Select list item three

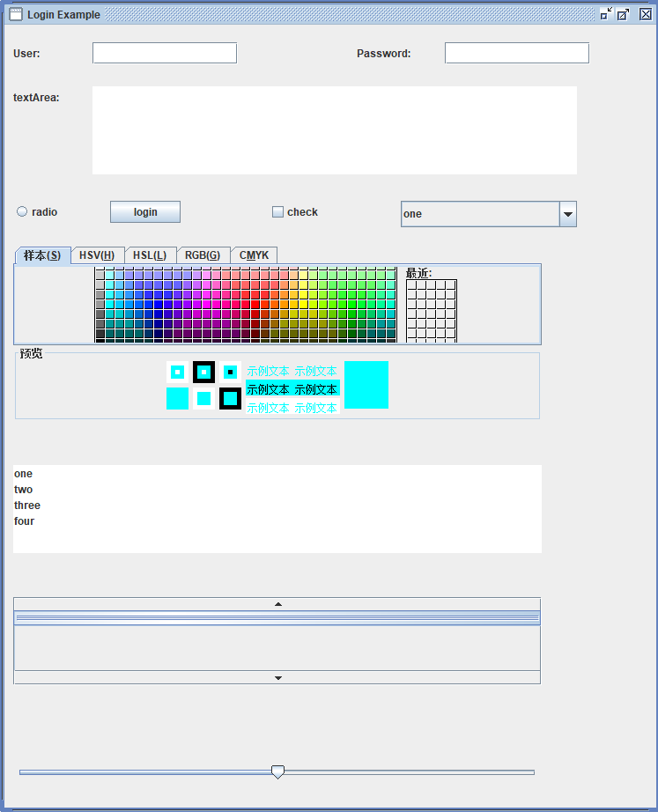[x=277, y=505]
